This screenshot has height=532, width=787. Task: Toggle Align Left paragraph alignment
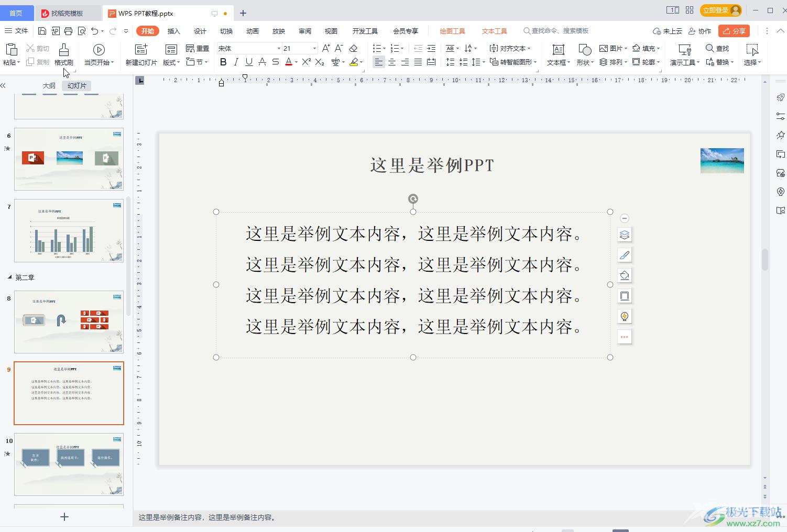(378, 62)
